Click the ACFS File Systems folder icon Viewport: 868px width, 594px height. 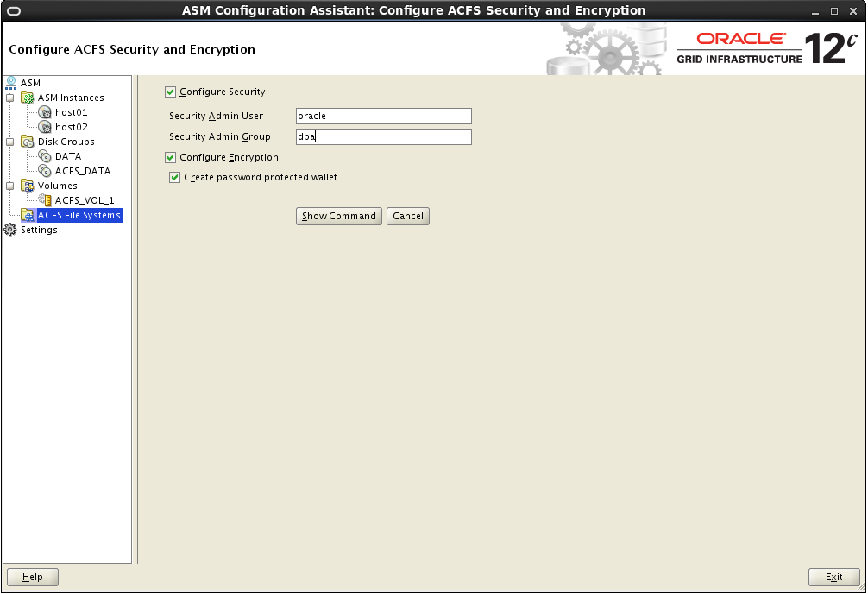pos(28,215)
